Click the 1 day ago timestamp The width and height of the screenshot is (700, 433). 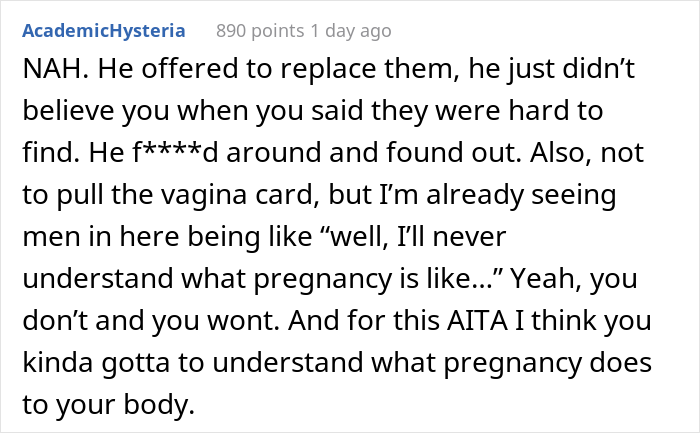pyautogui.click(x=351, y=31)
